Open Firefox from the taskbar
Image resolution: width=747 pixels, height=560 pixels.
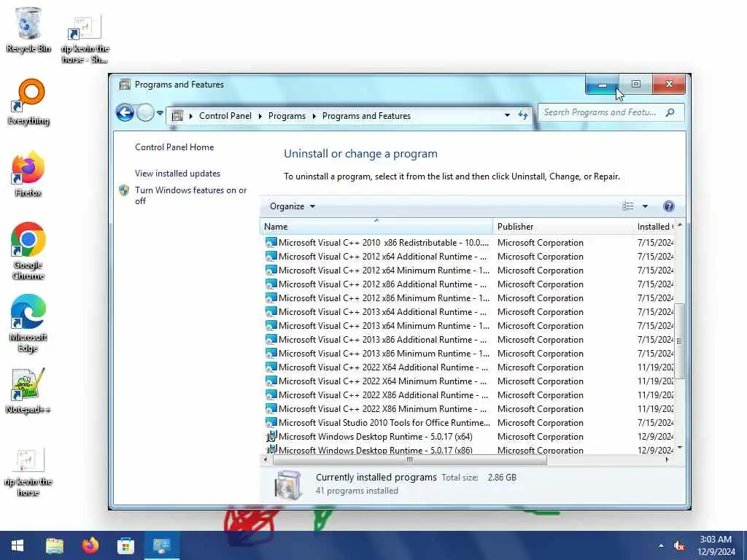tap(90, 545)
